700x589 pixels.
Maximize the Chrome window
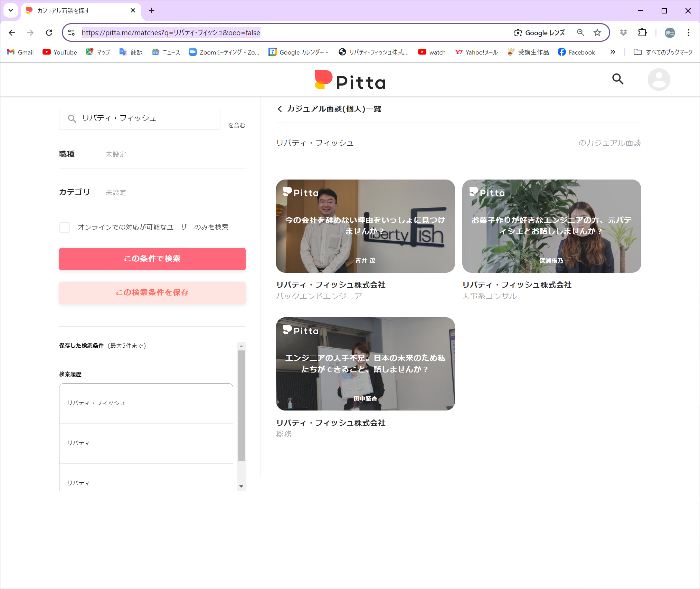pyautogui.click(x=664, y=11)
